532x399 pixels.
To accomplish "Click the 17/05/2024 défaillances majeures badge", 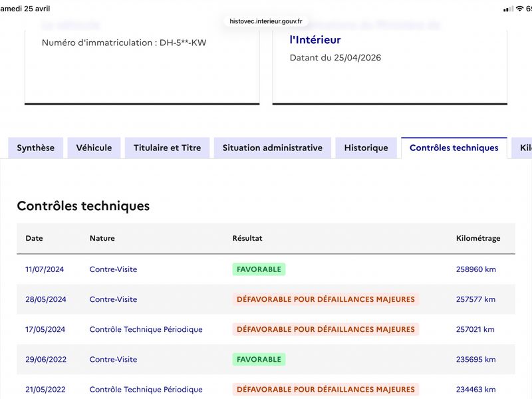I will click(x=325, y=329).
